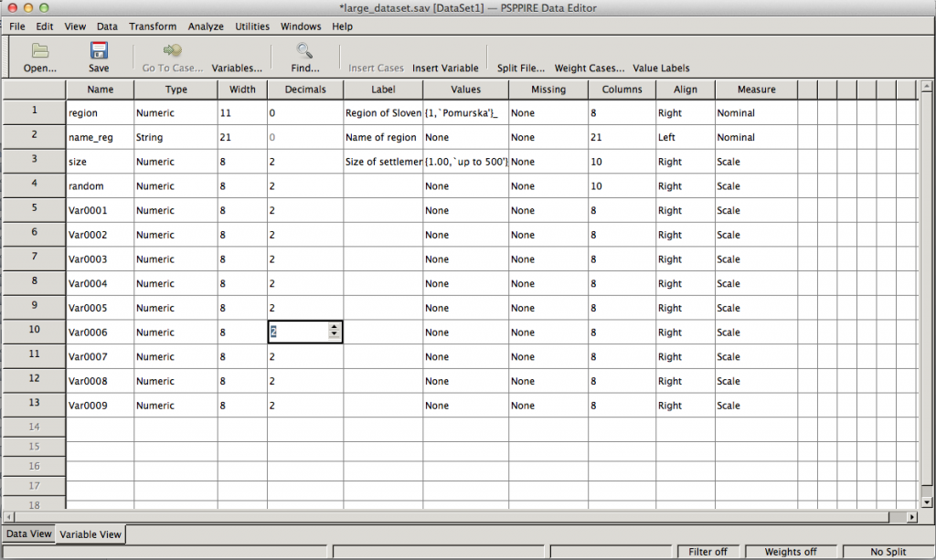
Task: Open alignment options for name_reg variable
Action: click(x=684, y=137)
